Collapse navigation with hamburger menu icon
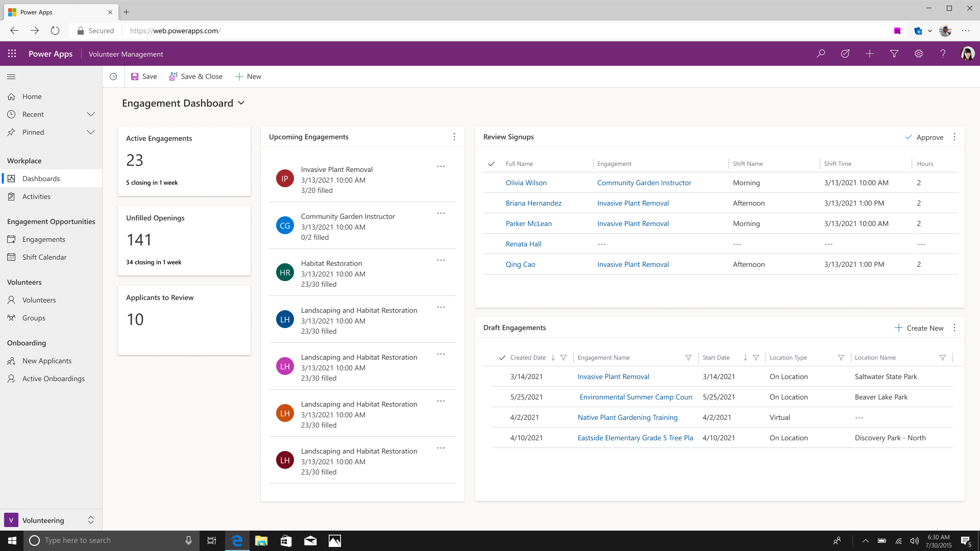 pos(11,77)
